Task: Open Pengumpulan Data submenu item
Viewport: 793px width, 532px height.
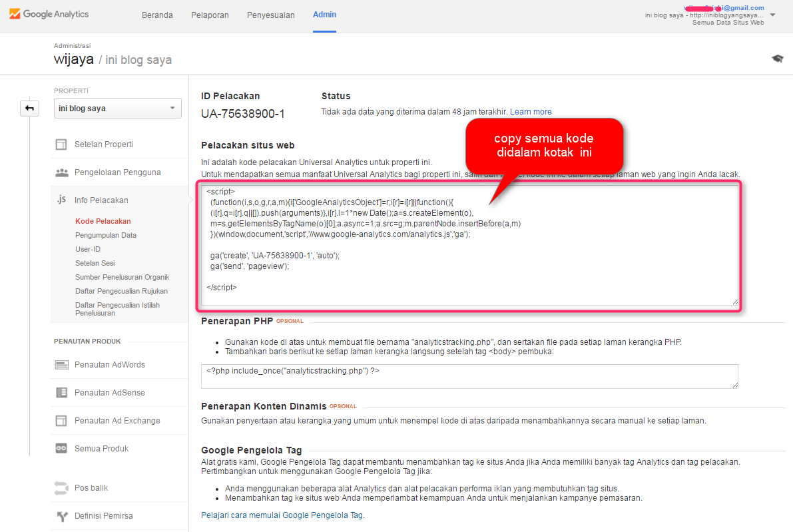Action: [106, 235]
